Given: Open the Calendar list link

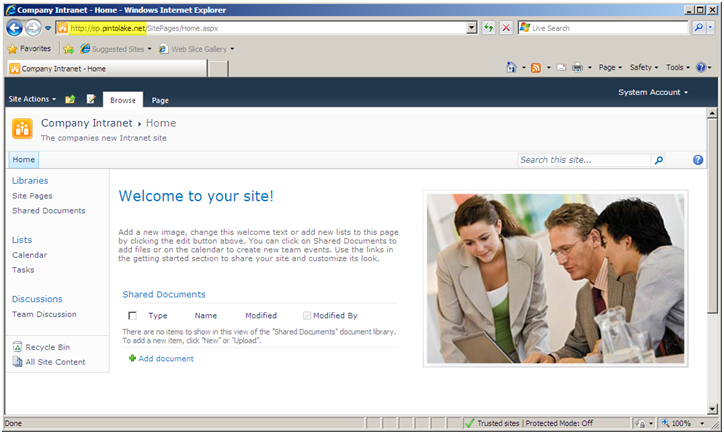Looking at the screenshot, I should (30, 255).
